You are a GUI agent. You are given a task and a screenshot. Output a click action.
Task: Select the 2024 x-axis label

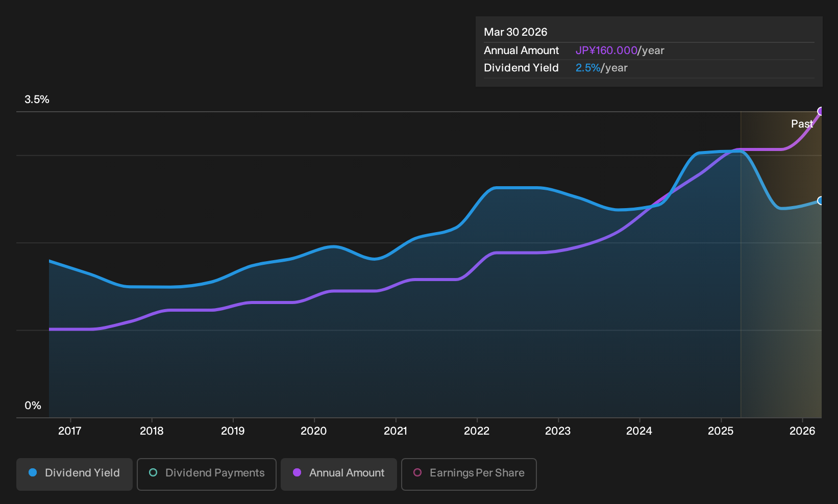639,431
